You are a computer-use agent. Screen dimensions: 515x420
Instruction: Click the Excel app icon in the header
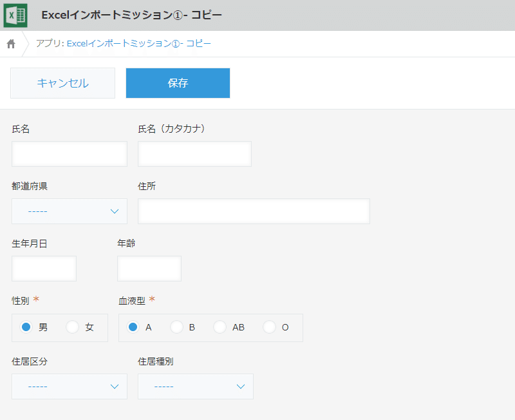tap(15, 15)
